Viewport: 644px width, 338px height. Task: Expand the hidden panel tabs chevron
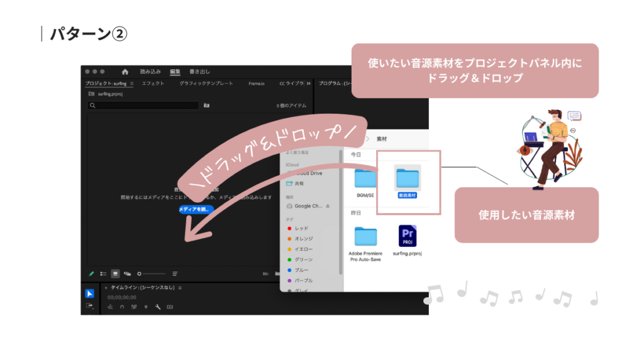[x=308, y=83]
